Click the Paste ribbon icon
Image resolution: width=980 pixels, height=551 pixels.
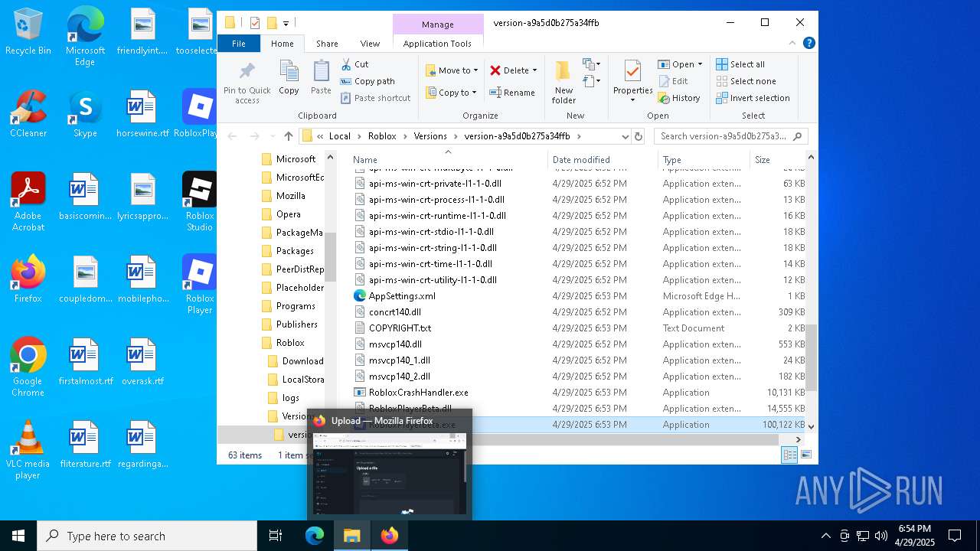tap(321, 71)
